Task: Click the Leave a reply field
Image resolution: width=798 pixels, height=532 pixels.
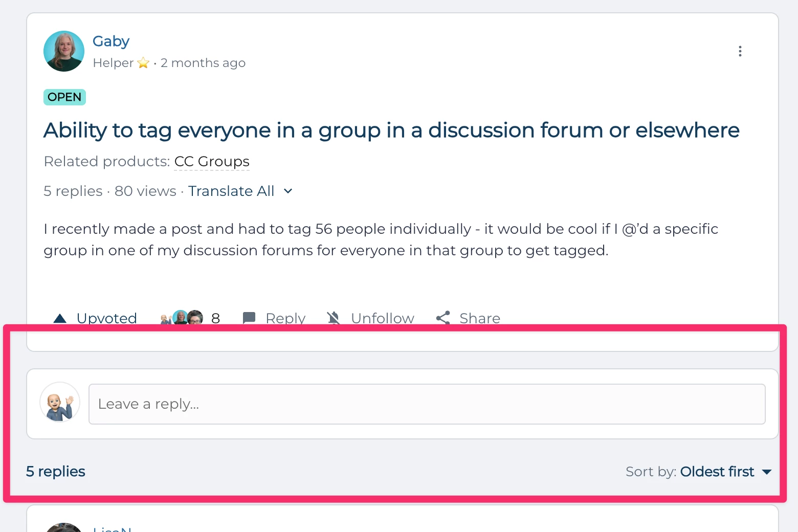Action: pyautogui.click(x=427, y=404)
